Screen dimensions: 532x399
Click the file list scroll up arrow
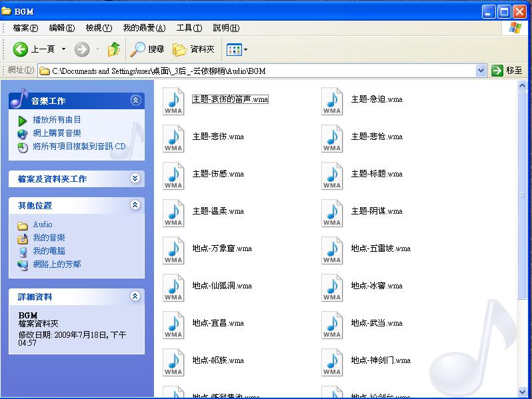523,85
